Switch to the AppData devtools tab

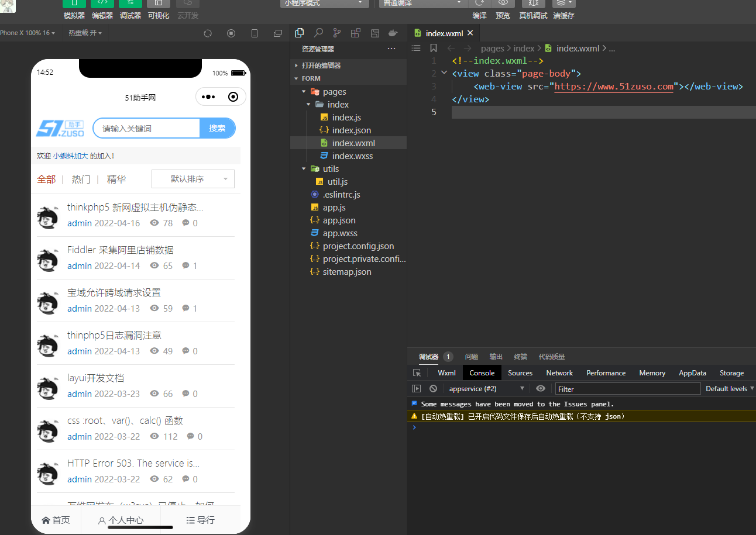(692, 372)
